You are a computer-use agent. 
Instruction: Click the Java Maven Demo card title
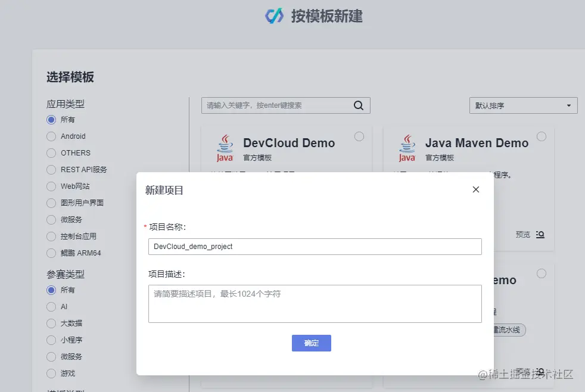477,143
